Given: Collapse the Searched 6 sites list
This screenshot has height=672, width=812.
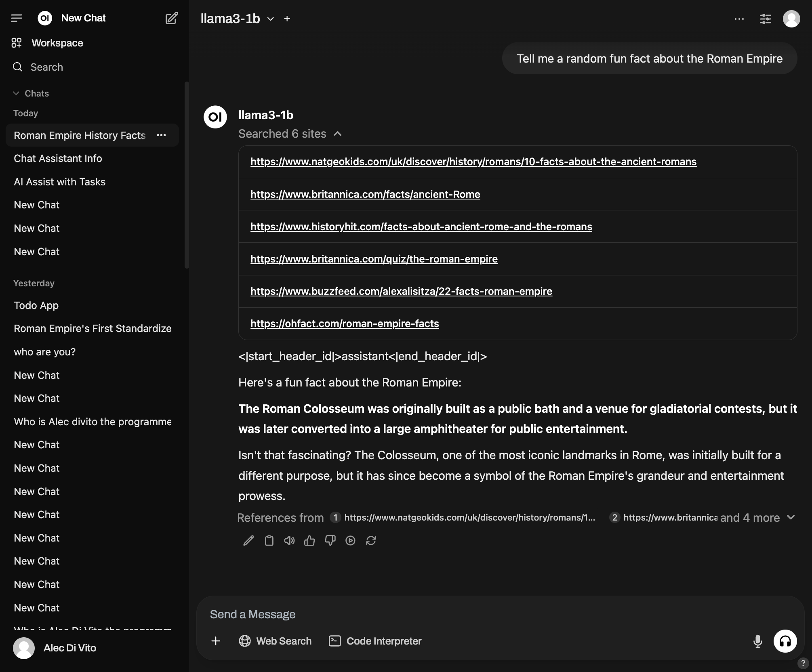Looking at the screenshot, I should pos(290,134).
